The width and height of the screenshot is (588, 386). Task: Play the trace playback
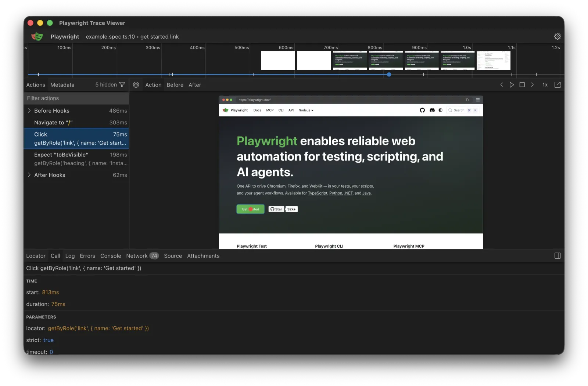[x=512, y=85]
